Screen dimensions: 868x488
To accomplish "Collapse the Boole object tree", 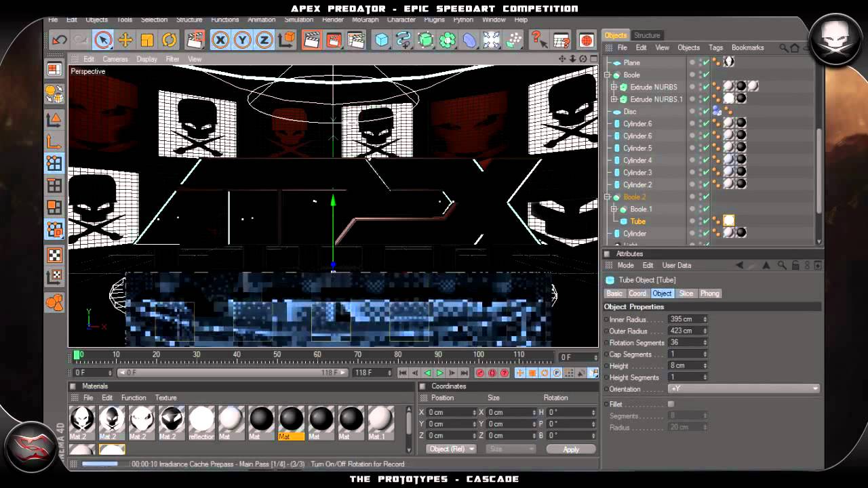I will pyautogui.click(x=608, y=75).
